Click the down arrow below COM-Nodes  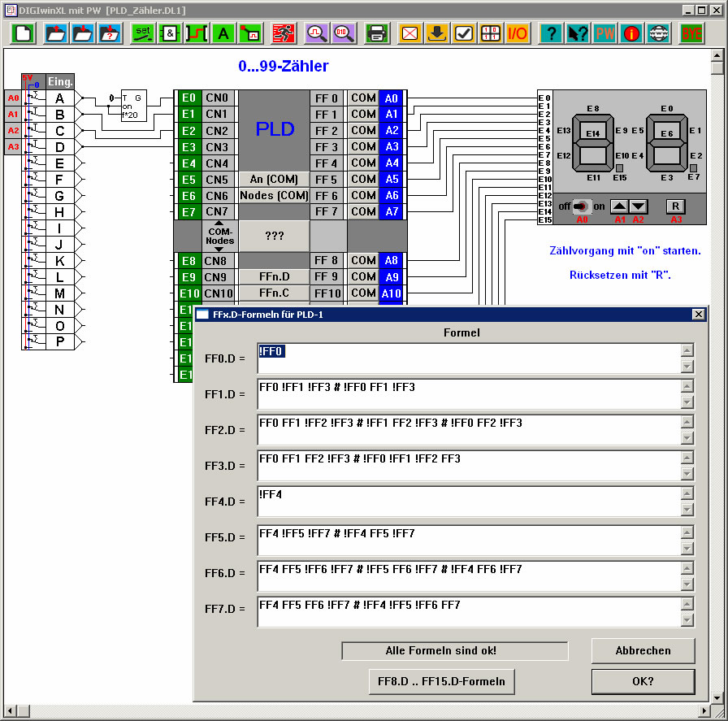point(219,249)
